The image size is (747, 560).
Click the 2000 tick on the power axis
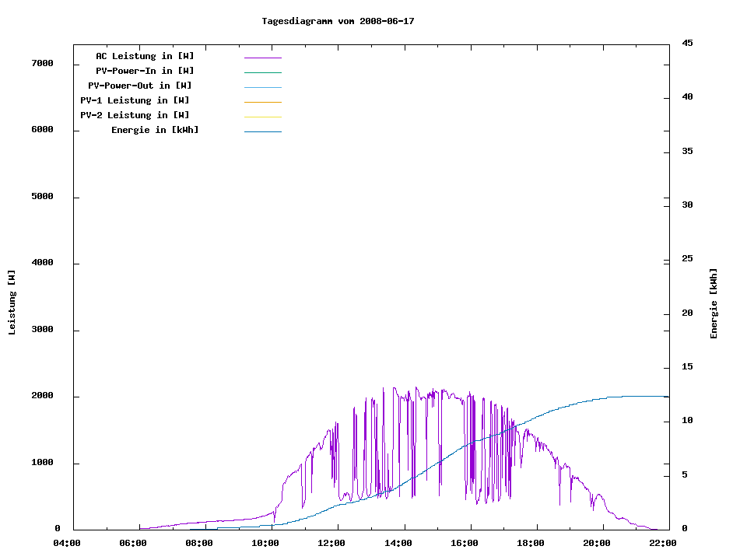(x=42, y=397)
